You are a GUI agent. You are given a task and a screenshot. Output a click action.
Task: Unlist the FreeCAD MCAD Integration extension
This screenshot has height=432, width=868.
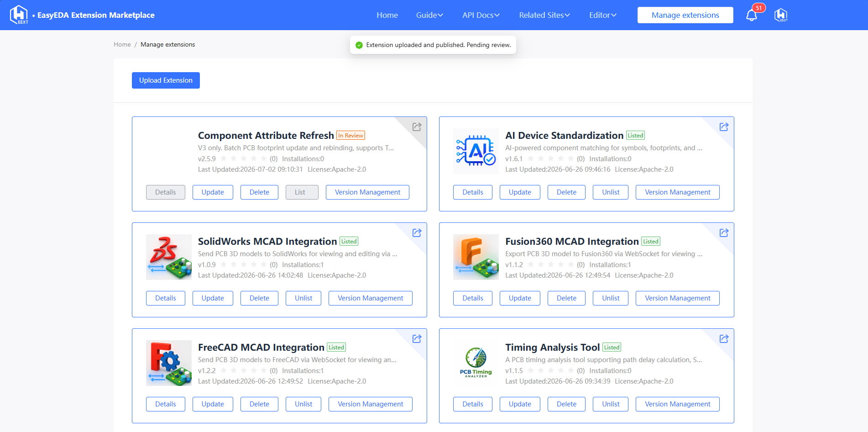click(x=303, y=404)
